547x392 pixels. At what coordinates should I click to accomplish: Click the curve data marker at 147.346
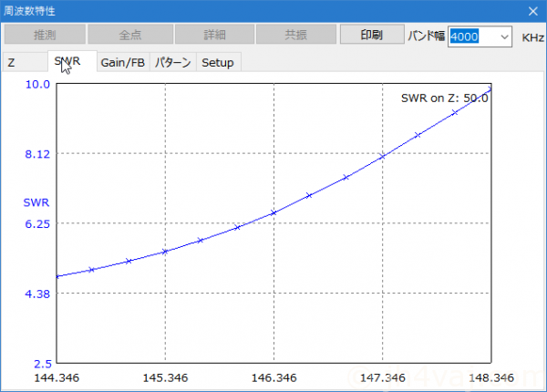(382, 157)
